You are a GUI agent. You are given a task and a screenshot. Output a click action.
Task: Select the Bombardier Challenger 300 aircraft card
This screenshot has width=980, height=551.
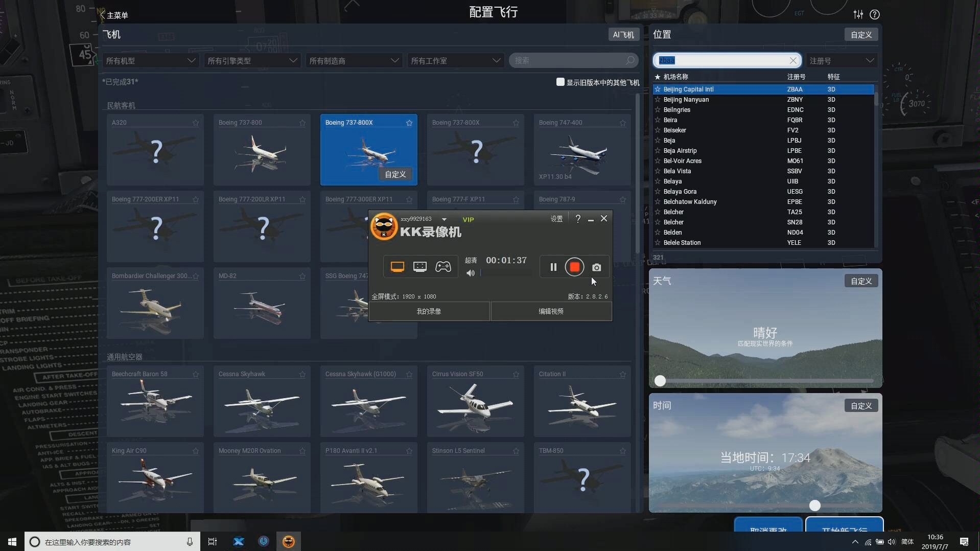[155, 303]
